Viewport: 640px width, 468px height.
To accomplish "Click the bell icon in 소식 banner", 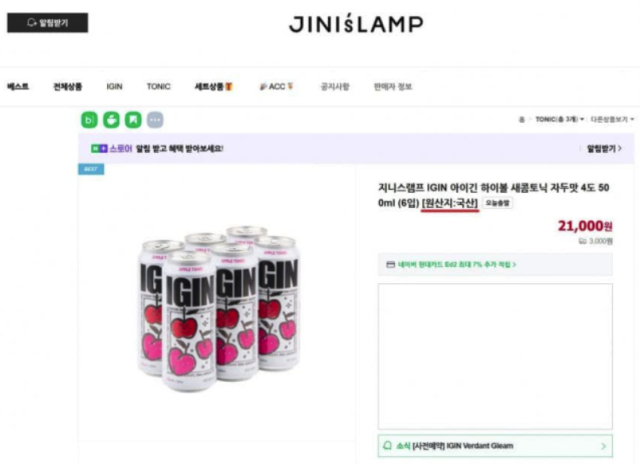I will [x=387, y=446].
